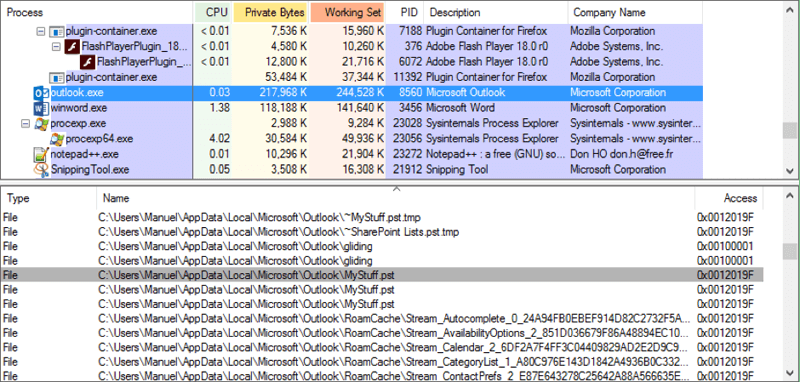Sort by Company Name column header
Viewport: 800px width, 382px height.
click(x=635, y=12)
